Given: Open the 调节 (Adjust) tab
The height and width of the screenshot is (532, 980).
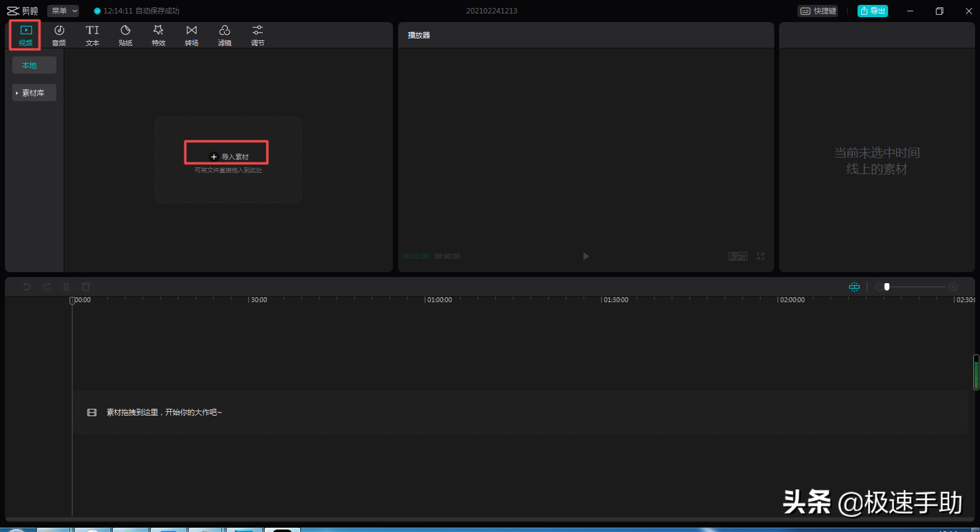Looking at the screenshot, I should point(258,36).
